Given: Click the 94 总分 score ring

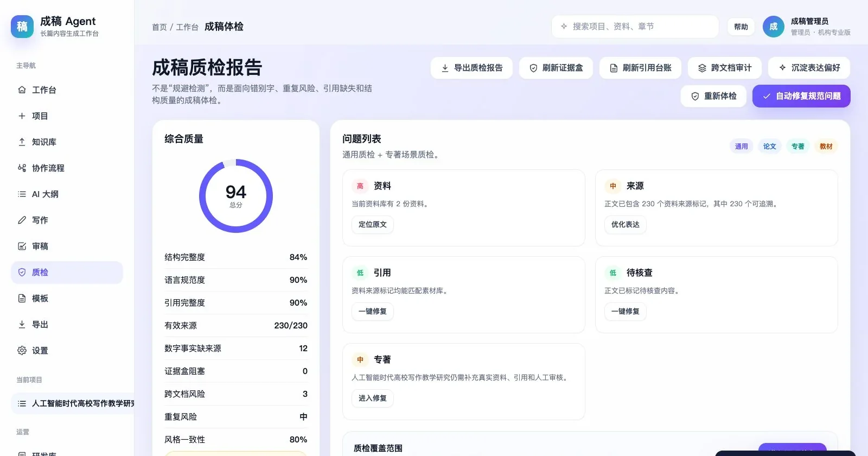Looking at the screenshot, I should (x=236, y=196).
